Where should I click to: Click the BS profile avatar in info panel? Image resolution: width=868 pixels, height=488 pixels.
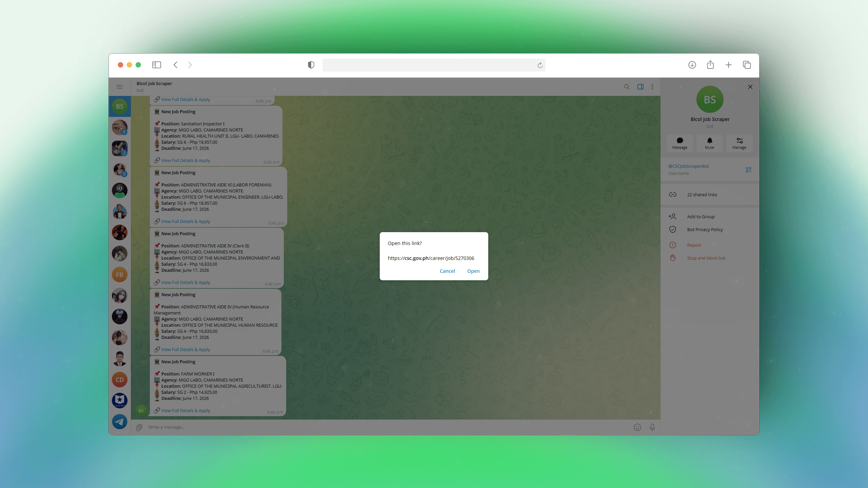pyautogui.click(x=710, y=99)
